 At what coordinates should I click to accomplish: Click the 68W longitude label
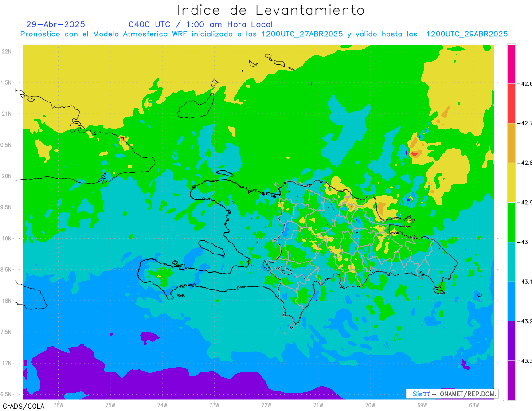click(474, 405)
